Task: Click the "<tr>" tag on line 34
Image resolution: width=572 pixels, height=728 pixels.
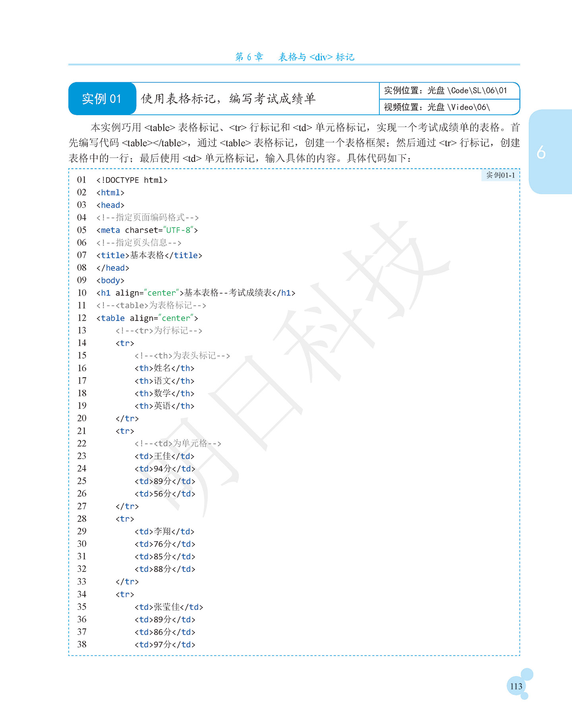Action: pyautogui.click(x=125, y=594)
